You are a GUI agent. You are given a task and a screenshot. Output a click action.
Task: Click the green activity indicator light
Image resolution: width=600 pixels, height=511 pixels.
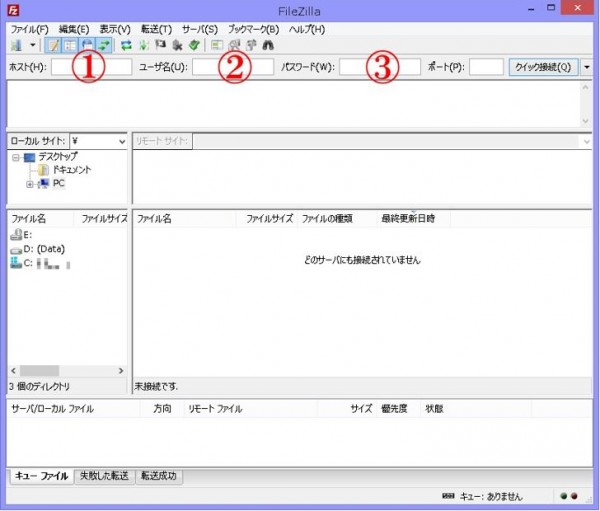point(564,496)
